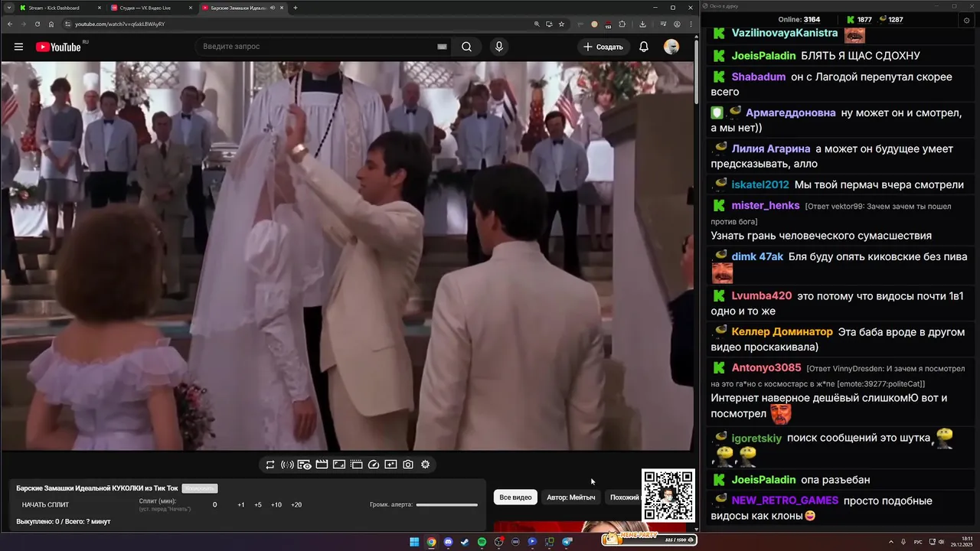Click the add-screen plus icon in video toolbar
Image resolution: width=980 pixels, height=551 pixels.
(390, 465)
